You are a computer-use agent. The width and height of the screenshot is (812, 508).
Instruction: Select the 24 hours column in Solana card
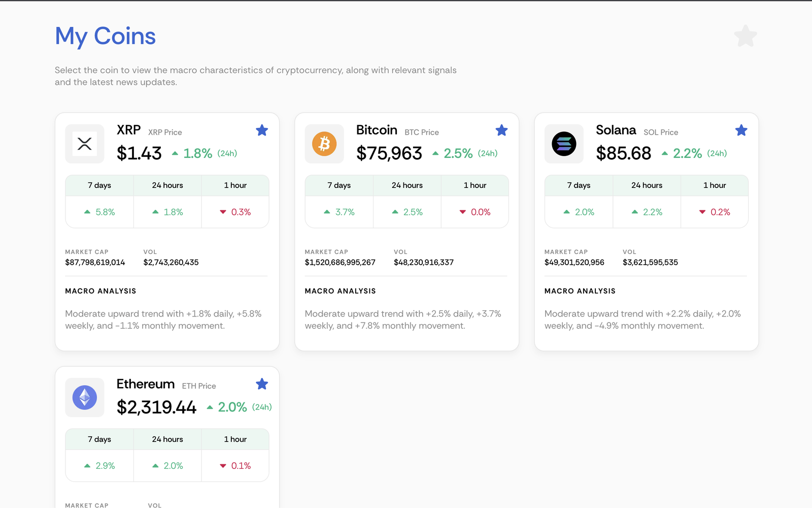(647, 185)
